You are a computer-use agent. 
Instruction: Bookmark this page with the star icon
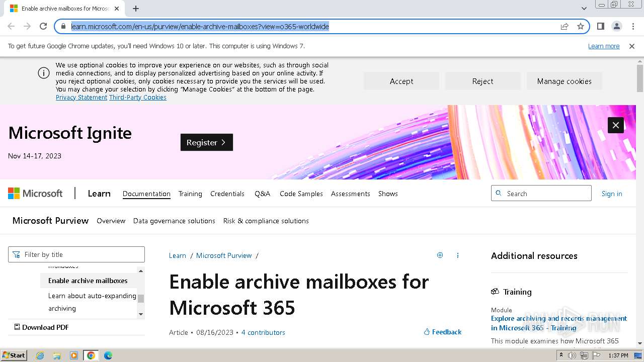point(581,26)
